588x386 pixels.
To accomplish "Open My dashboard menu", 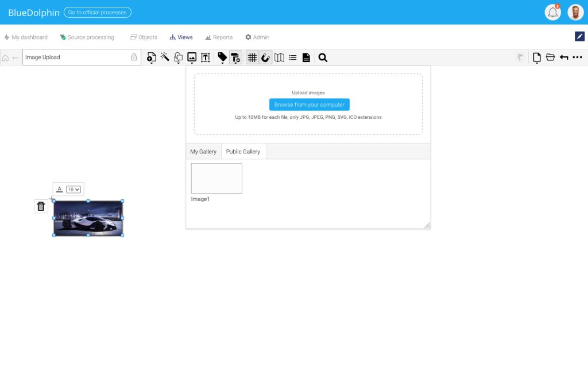I will pyautogui.click(x=26, y=37).
